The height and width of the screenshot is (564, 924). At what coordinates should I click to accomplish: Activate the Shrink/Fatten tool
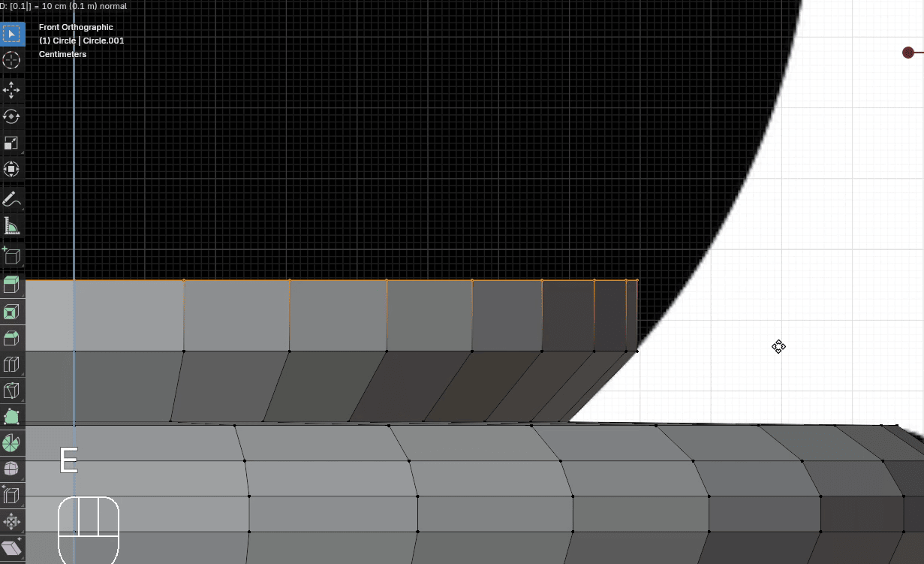point(11,521)
